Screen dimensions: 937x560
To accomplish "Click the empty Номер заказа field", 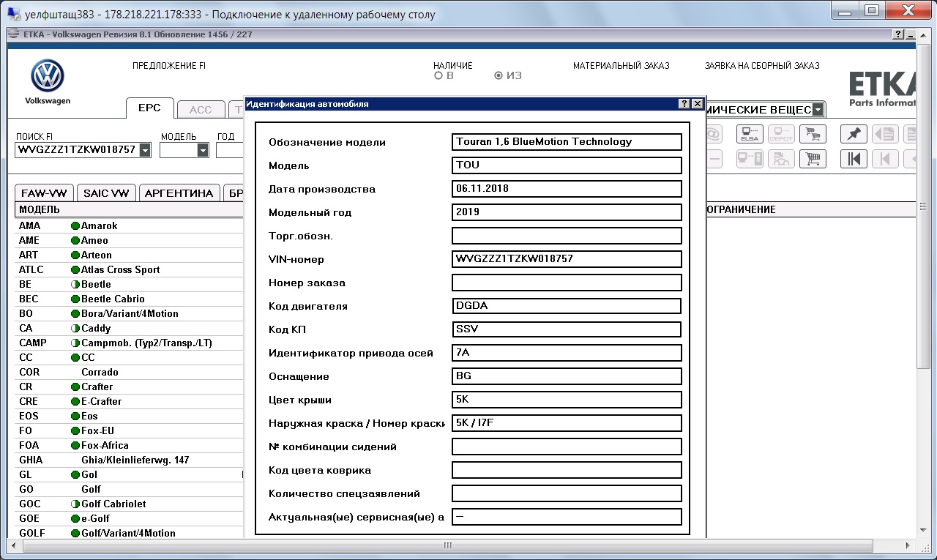I will coord(567,283).
